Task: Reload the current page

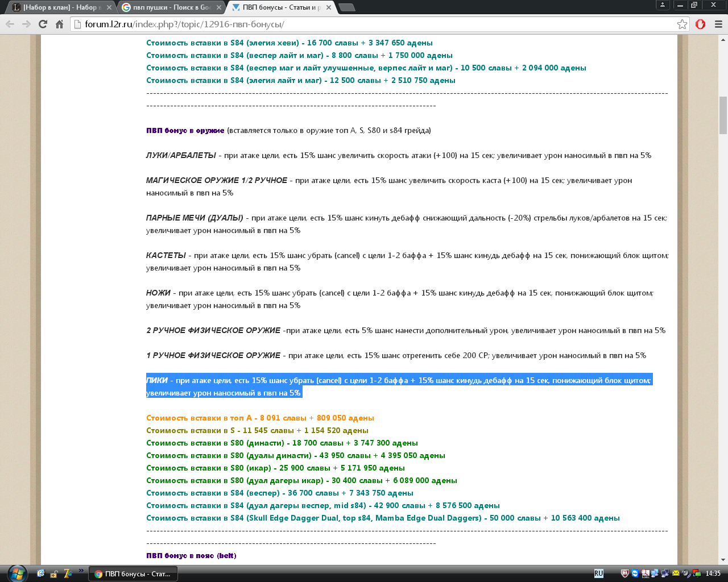Action: [43, 24]
